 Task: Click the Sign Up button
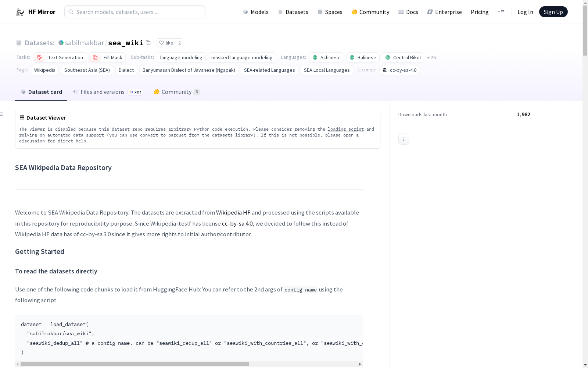[553, 12]
